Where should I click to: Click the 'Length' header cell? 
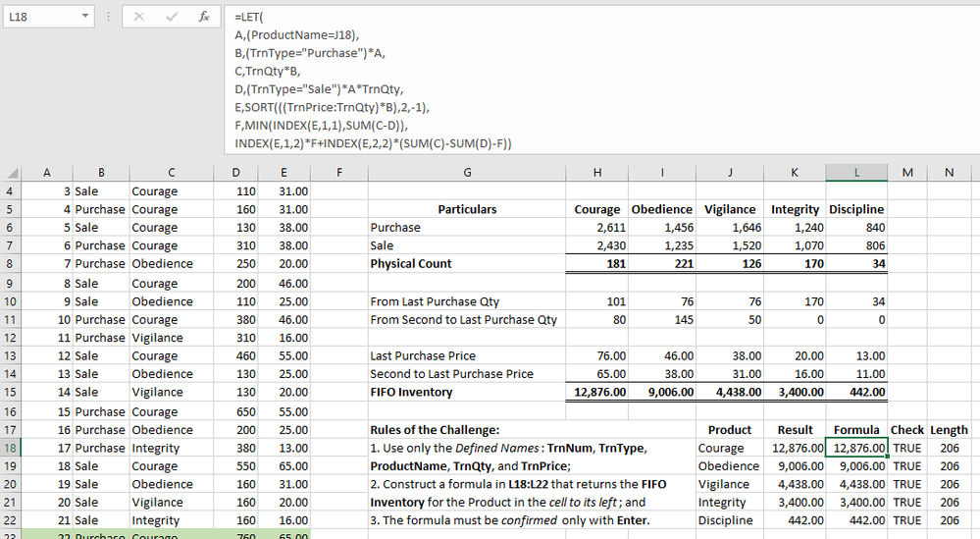949,430
